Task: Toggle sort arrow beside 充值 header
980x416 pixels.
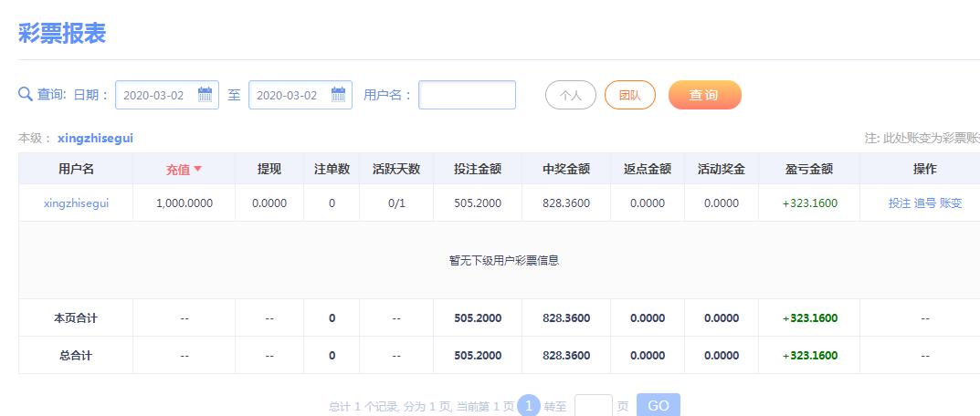Action: click(197, 169)
